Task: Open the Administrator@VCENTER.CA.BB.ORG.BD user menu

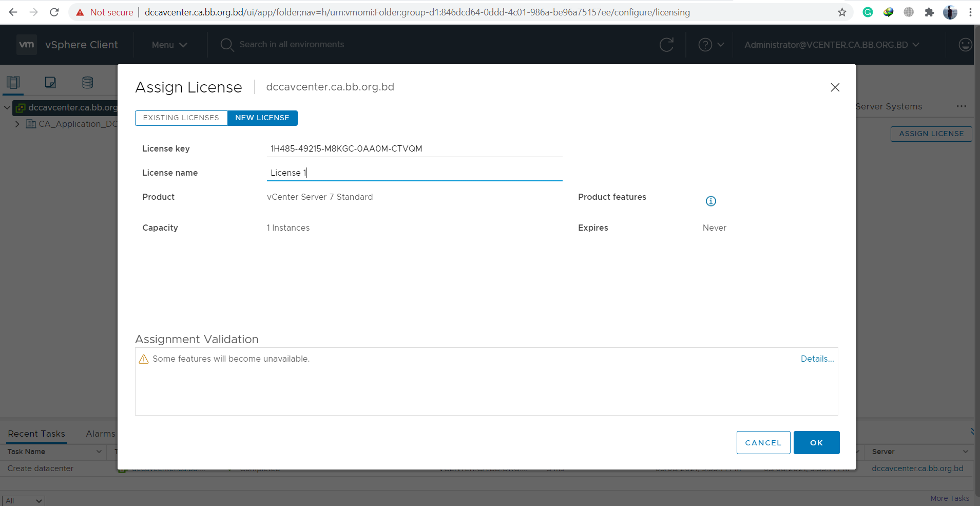Action: point(832,45)
